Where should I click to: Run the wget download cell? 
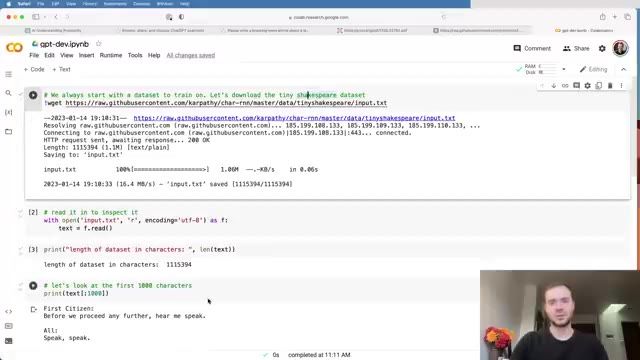(x=33, y=95)
